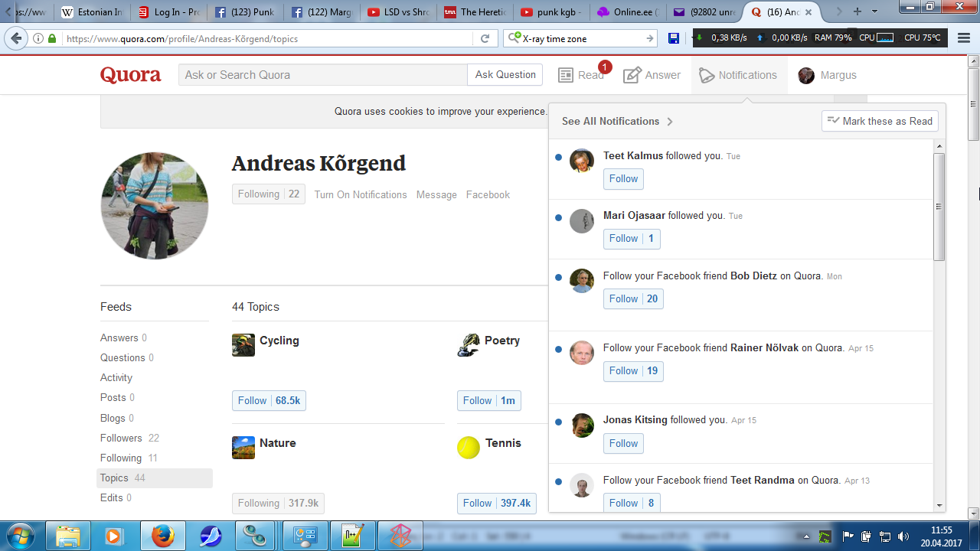Open the Answer pencil icon
Screen dimensions: 980x551
coord(632,75)
